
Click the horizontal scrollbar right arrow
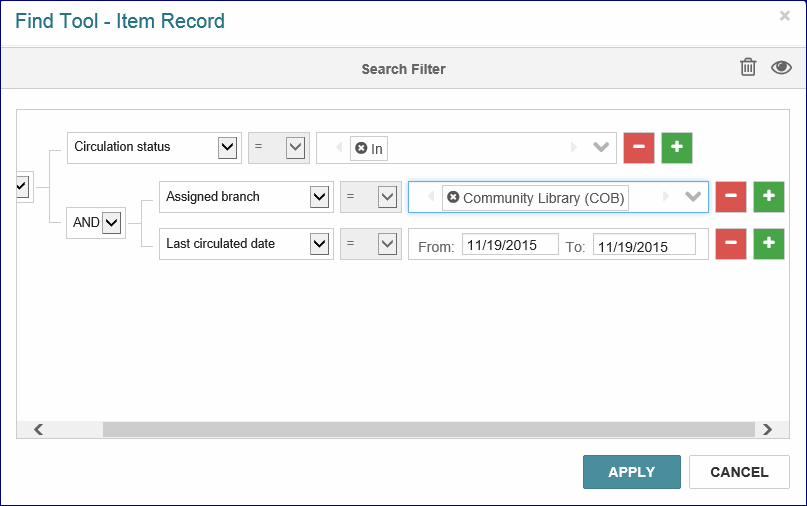(x=767, y=429)
